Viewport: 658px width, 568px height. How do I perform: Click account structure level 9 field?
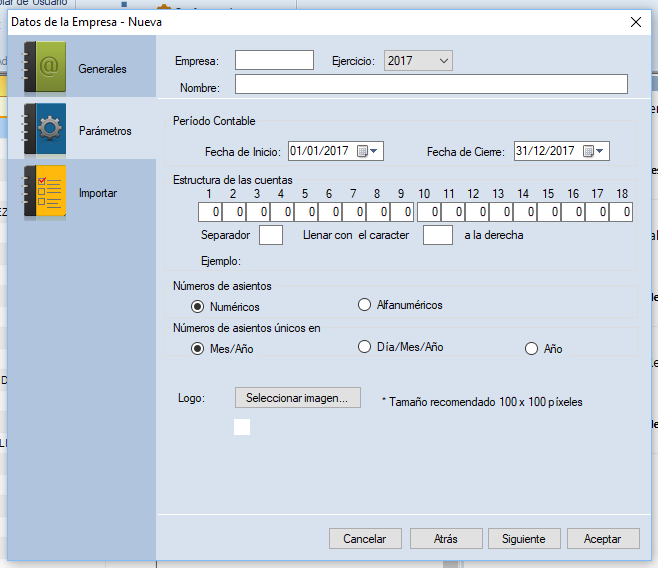click(x=401, y=212)
